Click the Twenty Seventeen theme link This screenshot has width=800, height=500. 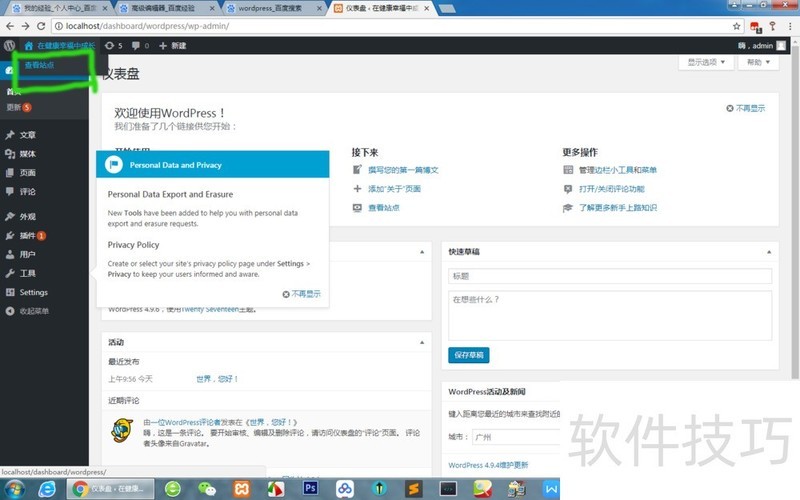click(210, 309)
